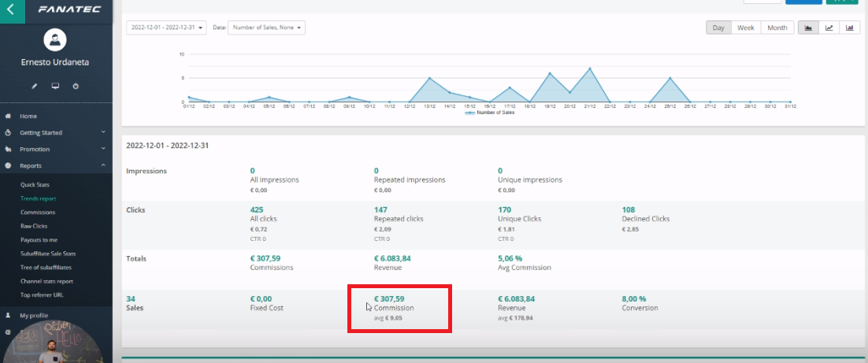Image resolution: width=868 pixels, height=363 pixels.
Task: Click the 34 Sales count
Action: [130, 298]
